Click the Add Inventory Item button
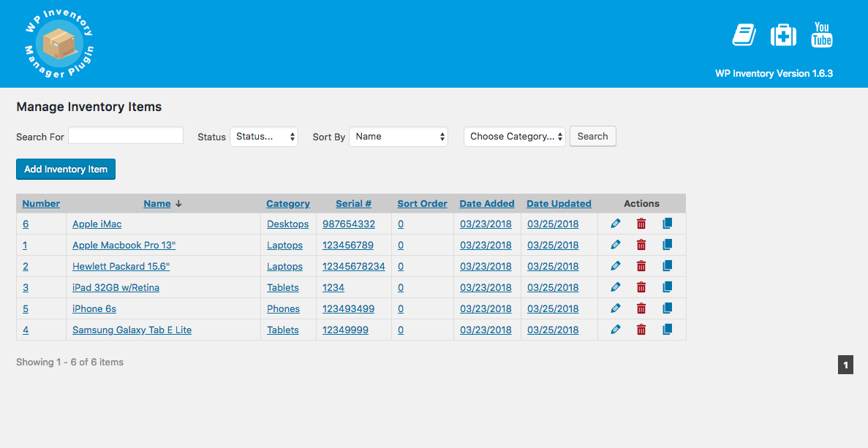This screenshot has height=448, width=868. click(66, 169)
